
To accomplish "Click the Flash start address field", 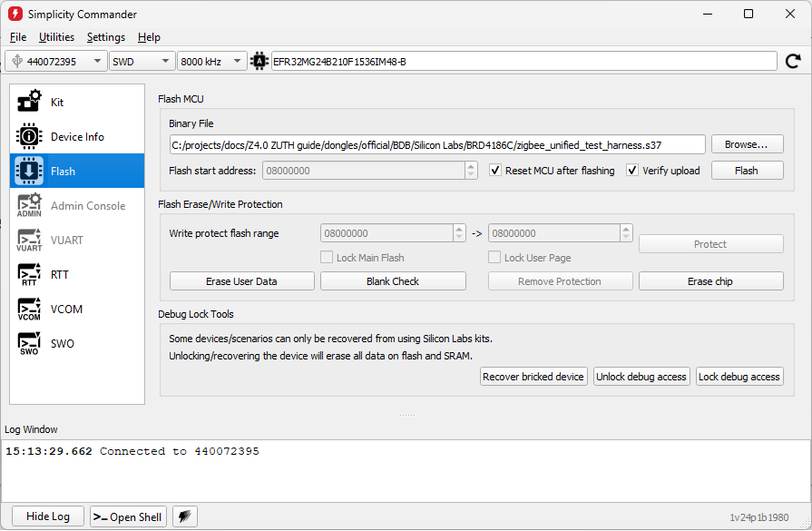I will pos(364,171).
